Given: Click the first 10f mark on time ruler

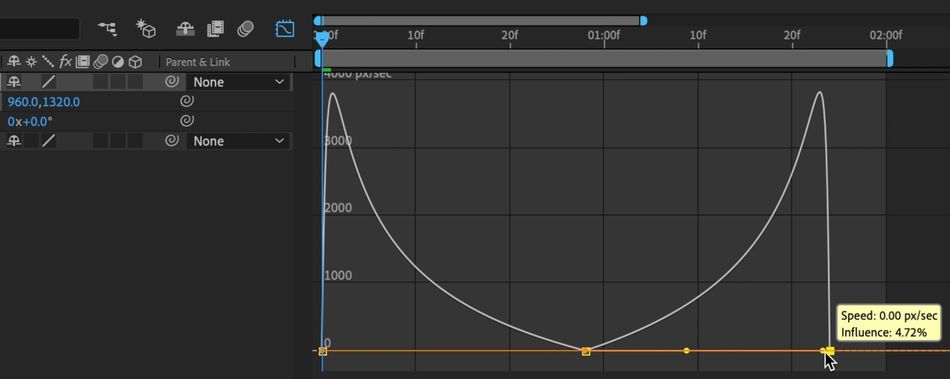Looking at the screenshot, I should pos(416,36).
